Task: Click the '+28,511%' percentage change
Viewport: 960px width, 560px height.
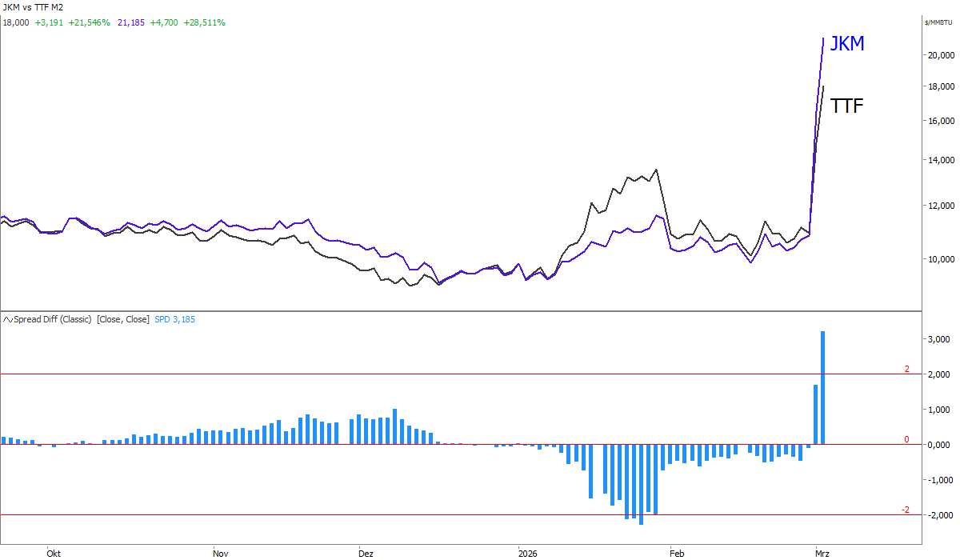Action: pos(204,22)
